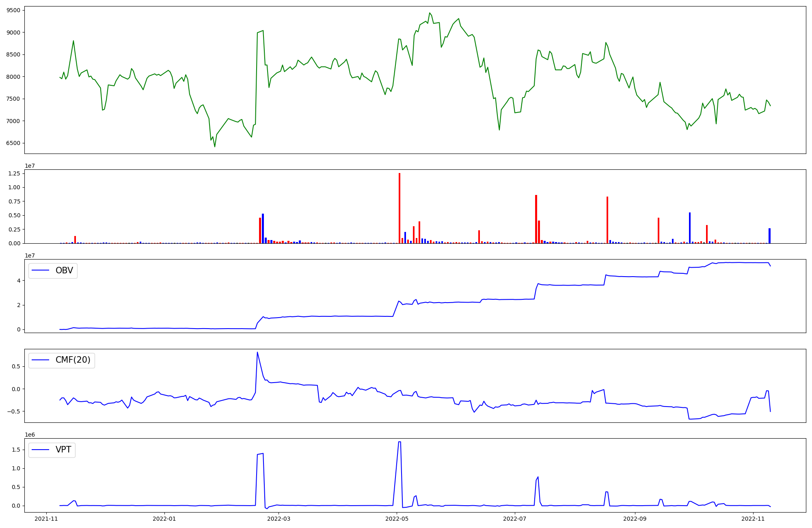Screen dimensions: 812x528
Task: Click the VPT legend label
Action: pos(63,450)
